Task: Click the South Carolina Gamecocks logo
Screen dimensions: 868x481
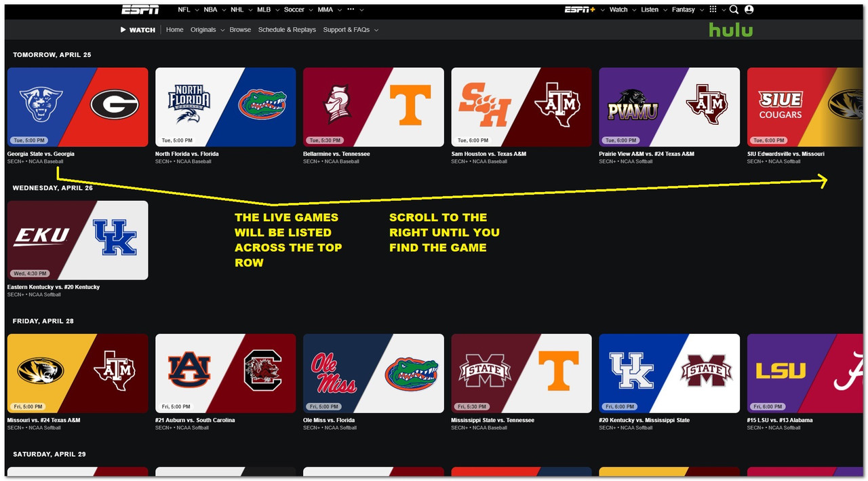Action: point(262,371)
